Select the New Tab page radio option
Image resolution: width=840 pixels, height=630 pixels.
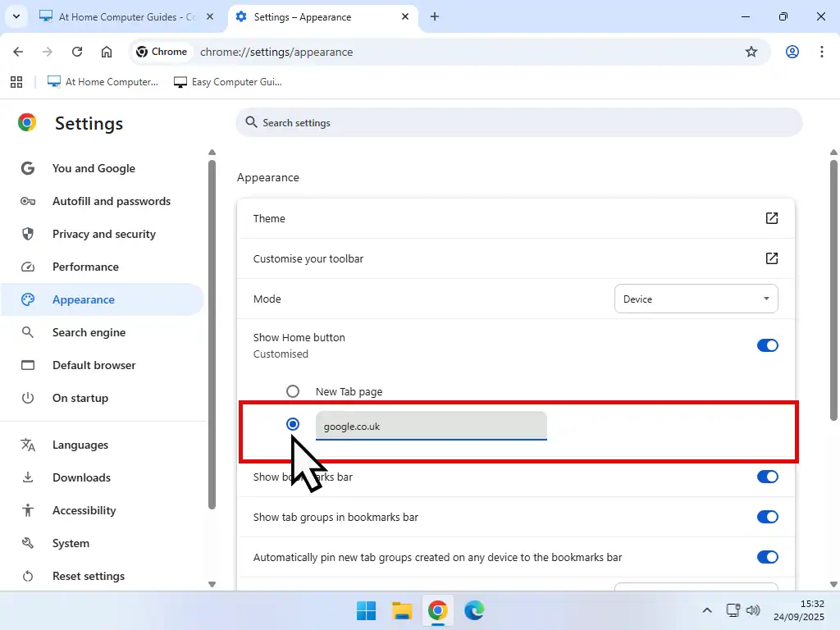click(x=293, y=391)
